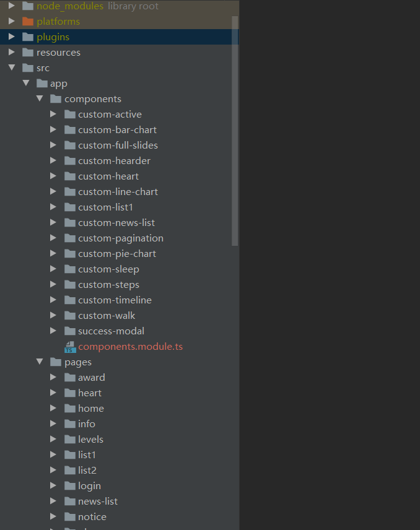Click the project tree vertical scrollbar
This screenshot has width=420, height=530.
(235, 130)
